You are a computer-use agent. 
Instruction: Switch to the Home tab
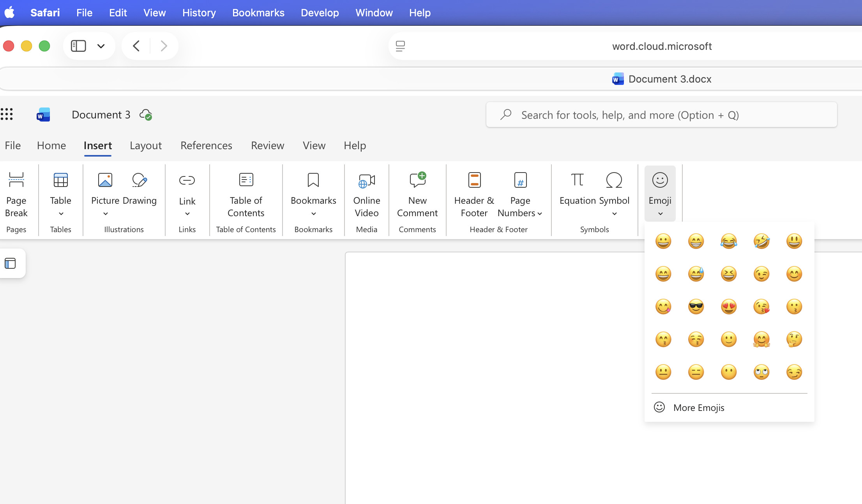click(x=51, y=145)
